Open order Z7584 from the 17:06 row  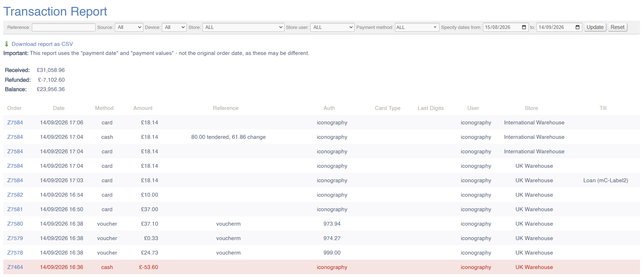click(x=15, y=122)
